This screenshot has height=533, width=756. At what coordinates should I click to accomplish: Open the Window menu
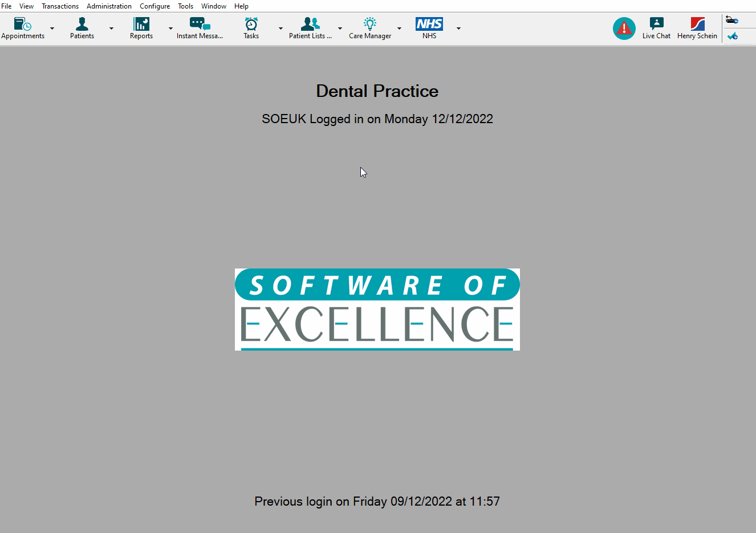[x=214, y=6]
